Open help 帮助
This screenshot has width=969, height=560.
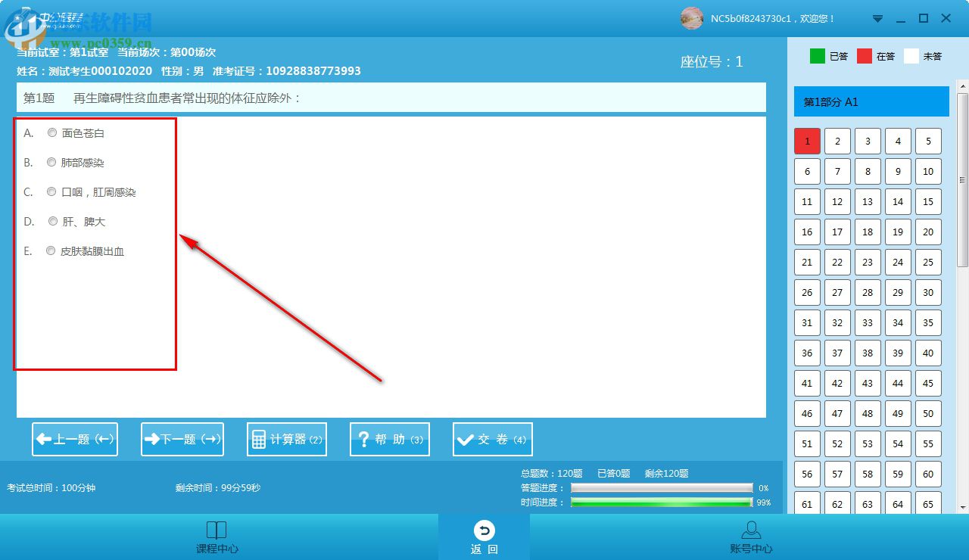(390, 439)
